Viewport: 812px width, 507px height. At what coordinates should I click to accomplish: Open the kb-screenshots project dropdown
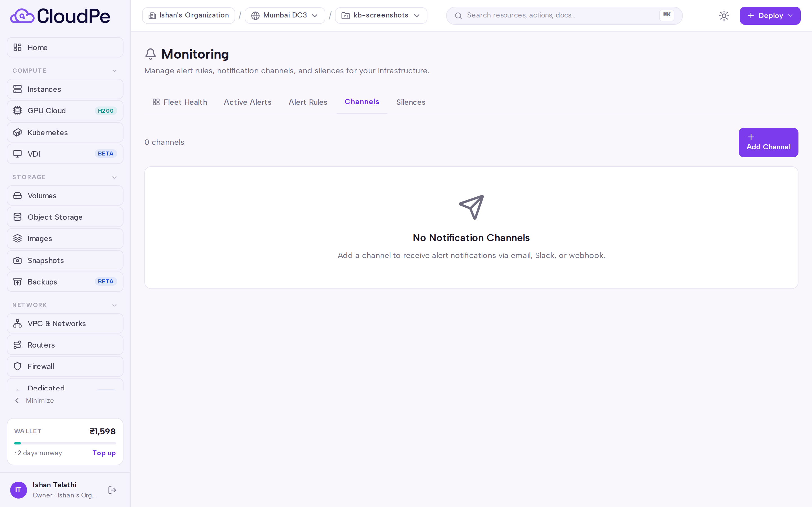381,15
